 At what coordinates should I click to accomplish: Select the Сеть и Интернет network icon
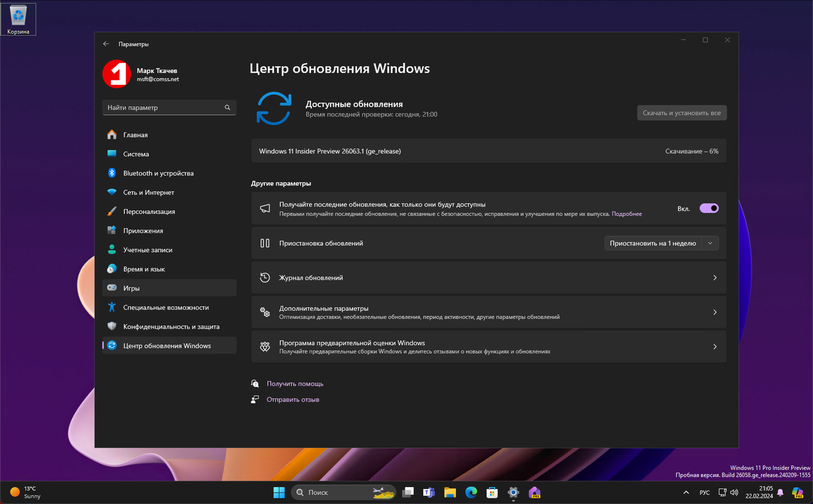pyautogui.click(x=112, y=192)
